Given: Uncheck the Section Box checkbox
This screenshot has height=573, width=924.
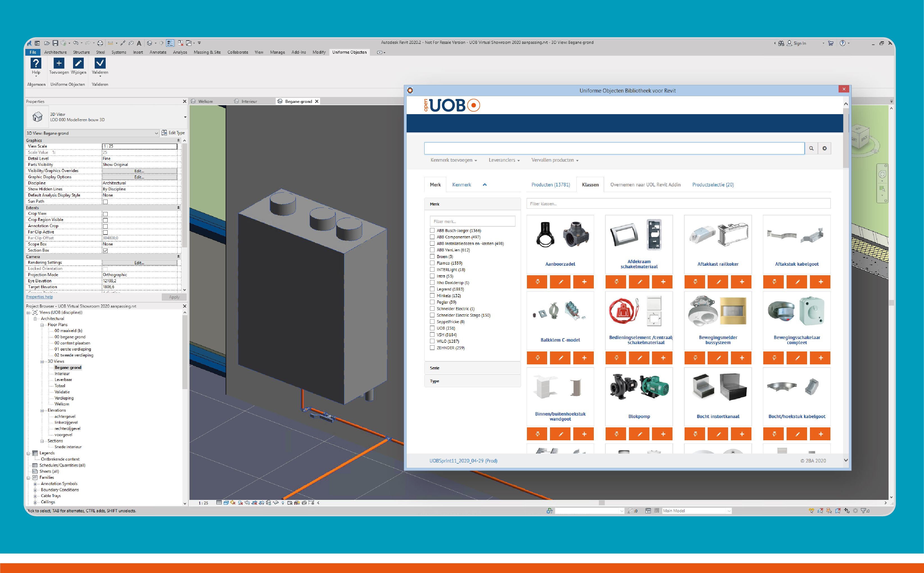Looking at the screenshot, I should tap(105, 251).
